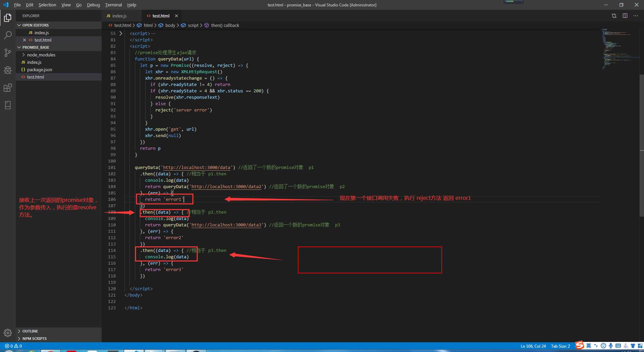Toggle the Sogou English/Chinese mode indicator
The height and width of the screenshot is (352, 644).
[x=589, y=346]
